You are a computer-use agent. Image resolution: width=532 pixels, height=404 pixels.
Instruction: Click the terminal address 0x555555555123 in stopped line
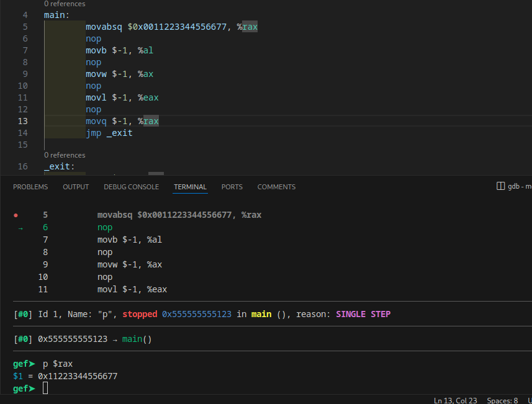(x=196, y=315)
